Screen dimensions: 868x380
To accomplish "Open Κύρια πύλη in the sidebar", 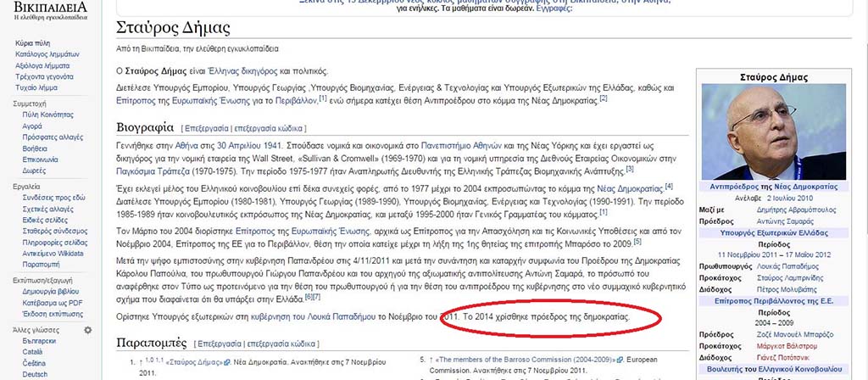I will click(33, 42).
